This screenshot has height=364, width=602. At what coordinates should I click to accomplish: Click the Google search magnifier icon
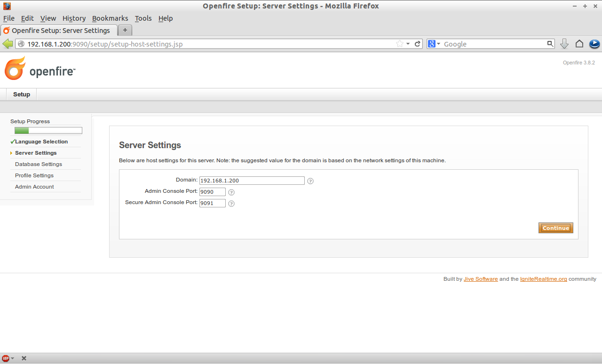[x=550, y=44]
